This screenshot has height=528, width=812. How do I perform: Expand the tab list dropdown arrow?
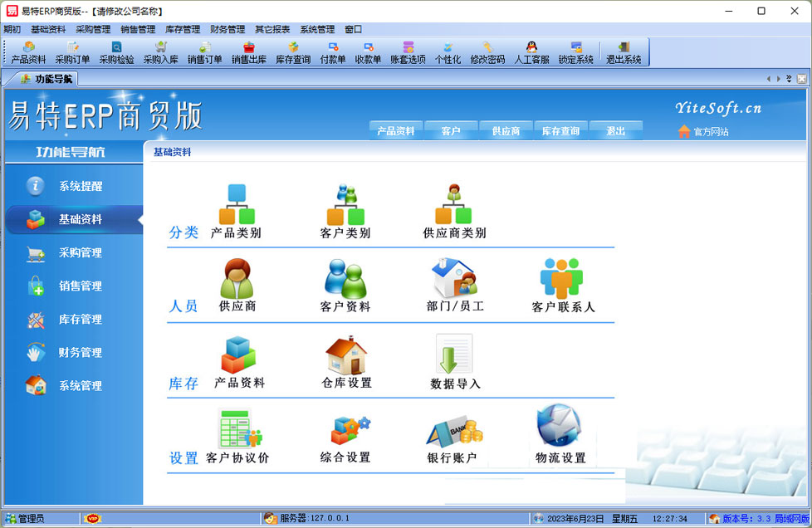(x=789, y=79)
